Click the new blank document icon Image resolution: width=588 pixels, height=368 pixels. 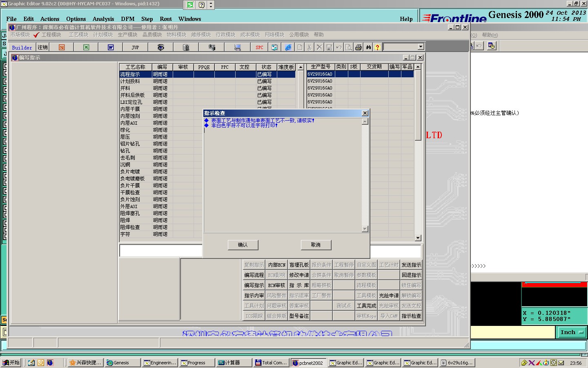coord(300,47)
